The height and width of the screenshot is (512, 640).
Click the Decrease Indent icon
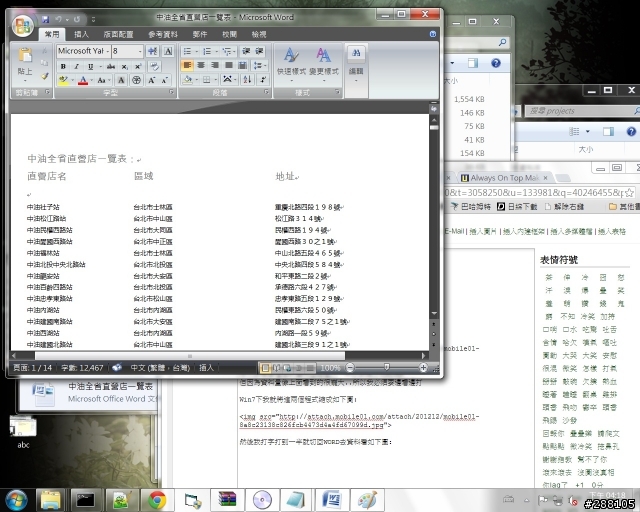coord(246,51)
